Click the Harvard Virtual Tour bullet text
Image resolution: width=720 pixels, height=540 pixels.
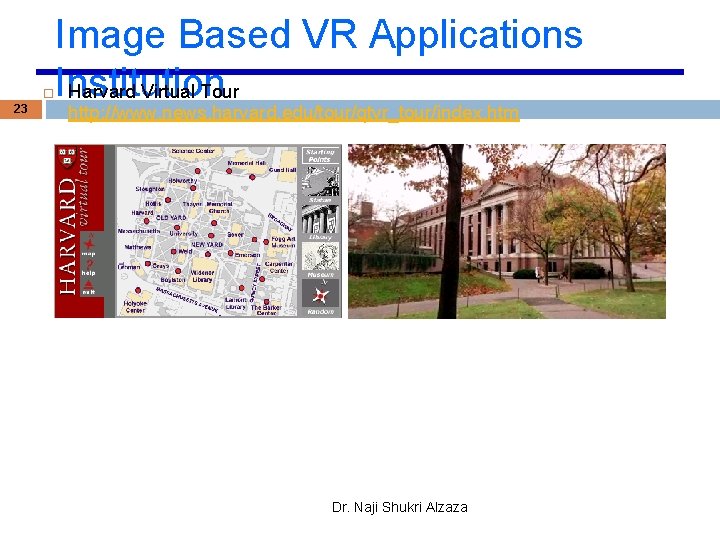point(153,92)
